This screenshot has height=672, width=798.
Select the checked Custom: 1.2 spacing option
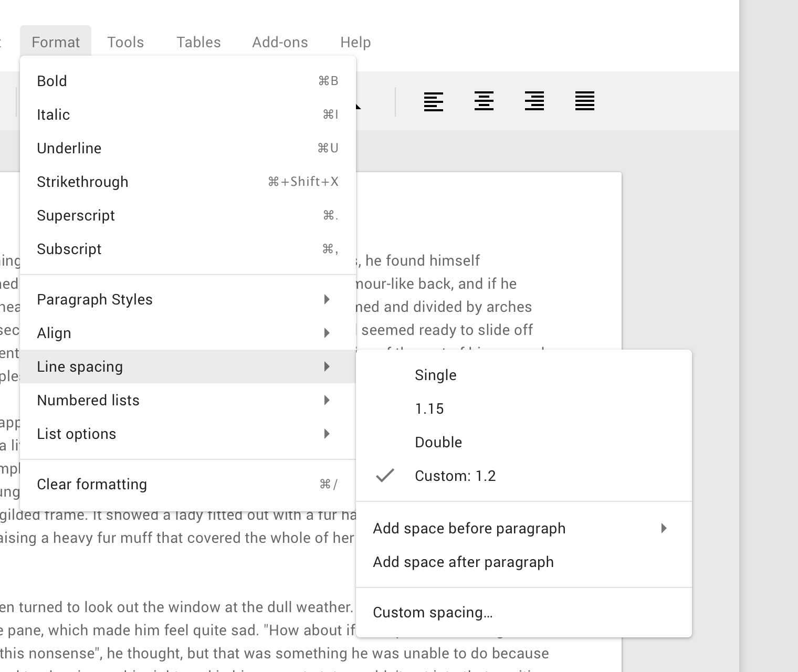point(455,476)
